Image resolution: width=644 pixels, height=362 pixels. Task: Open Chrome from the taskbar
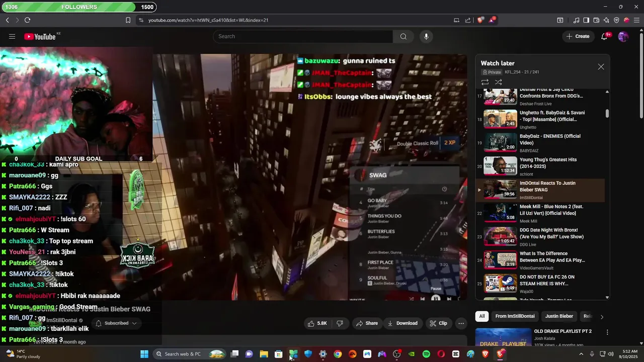[338, 354]
